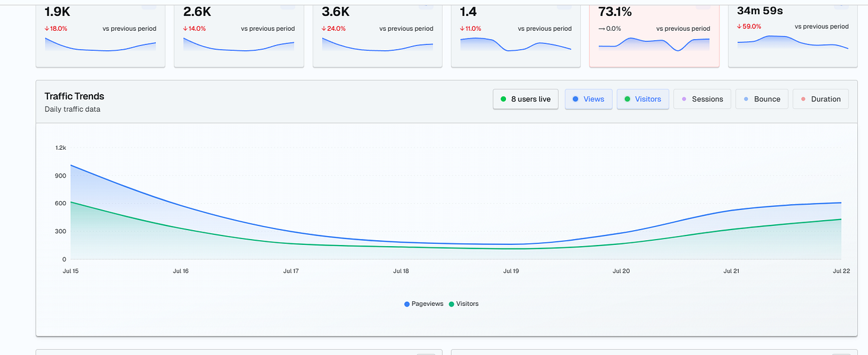Click "vs previous period" in the 34m 59s card

[x=822, y=27]
